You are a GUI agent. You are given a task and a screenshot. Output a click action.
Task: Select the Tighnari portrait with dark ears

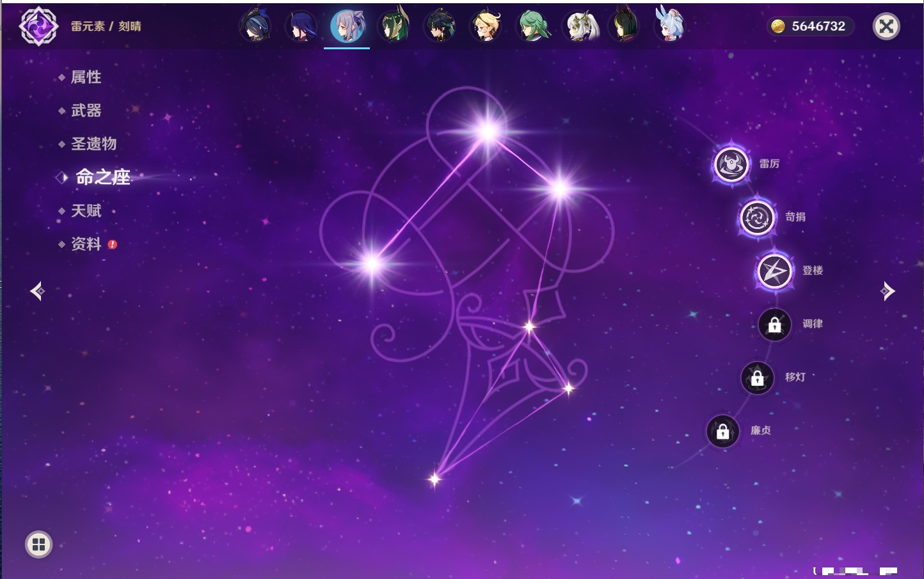pos(625,26)
